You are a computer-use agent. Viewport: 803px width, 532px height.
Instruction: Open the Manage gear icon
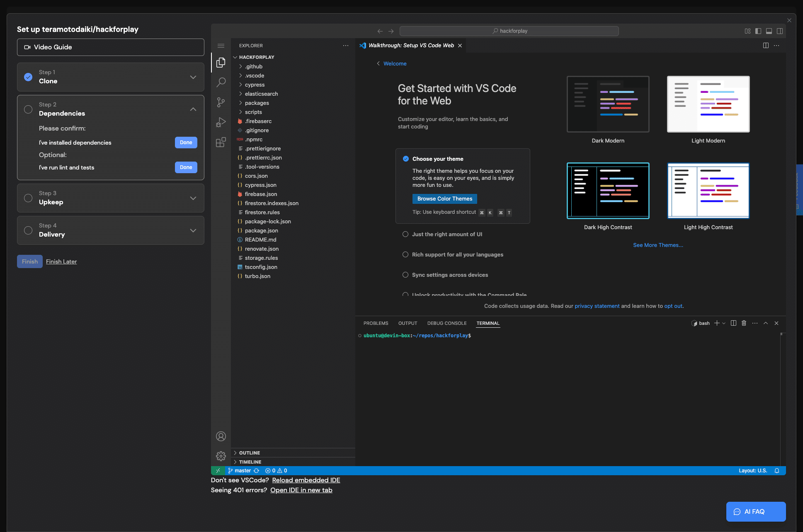221,456
